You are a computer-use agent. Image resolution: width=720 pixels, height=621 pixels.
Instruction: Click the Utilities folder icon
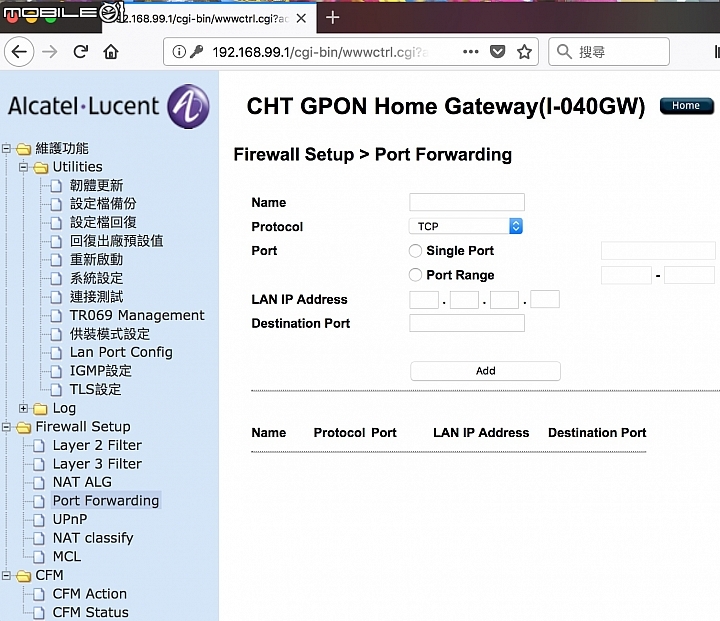40,167
